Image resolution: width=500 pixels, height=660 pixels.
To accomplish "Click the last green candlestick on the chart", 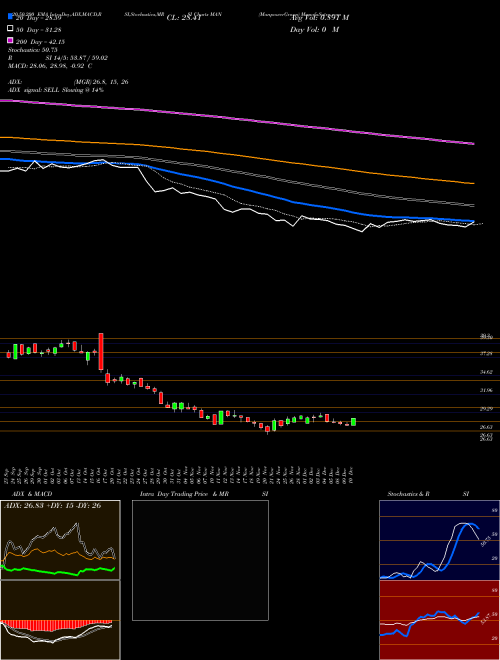I will coord(354,422).
